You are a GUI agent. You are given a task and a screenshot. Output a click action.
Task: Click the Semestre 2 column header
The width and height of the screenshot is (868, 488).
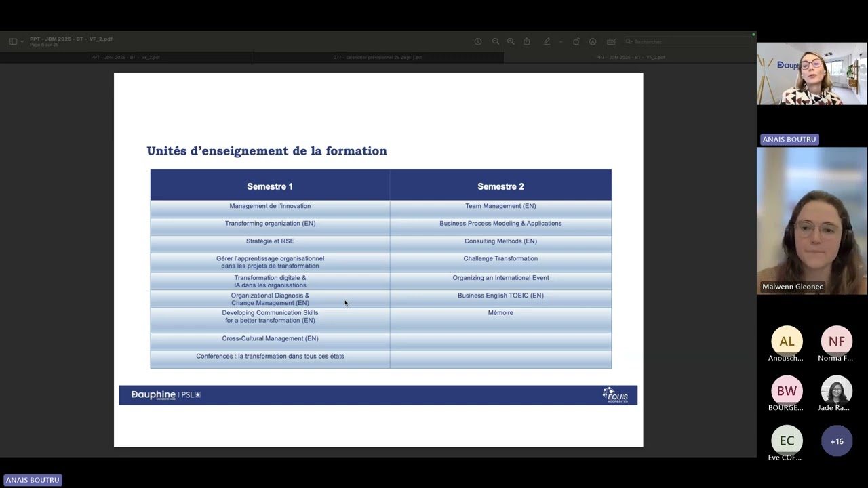(500, 186)
